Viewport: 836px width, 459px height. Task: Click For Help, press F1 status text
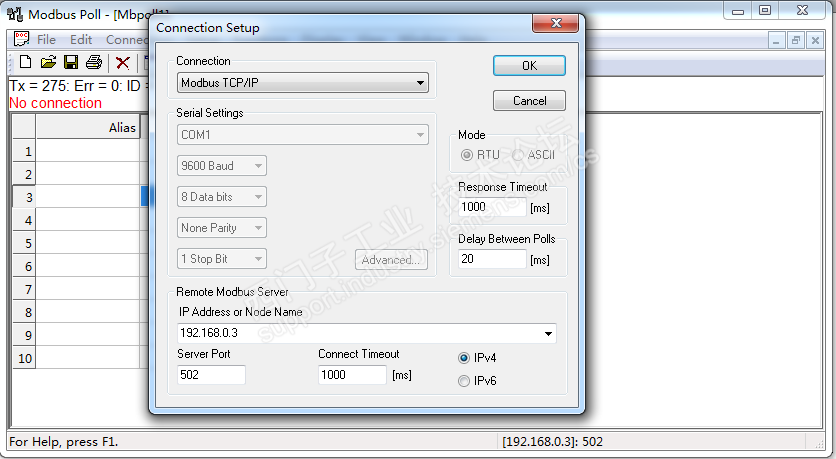tap(63, 442)
